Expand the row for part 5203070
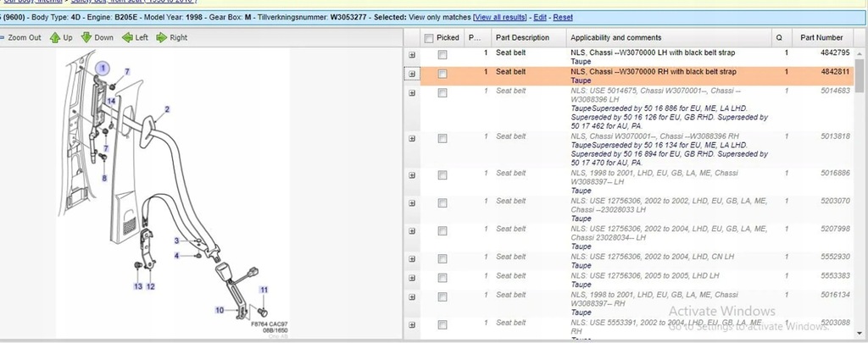 (x=412, y=203)
